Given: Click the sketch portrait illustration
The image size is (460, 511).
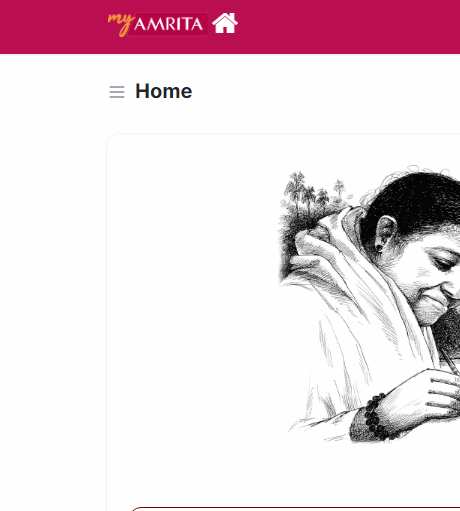Looking at the screenshot, I should (x=369, y=303).
